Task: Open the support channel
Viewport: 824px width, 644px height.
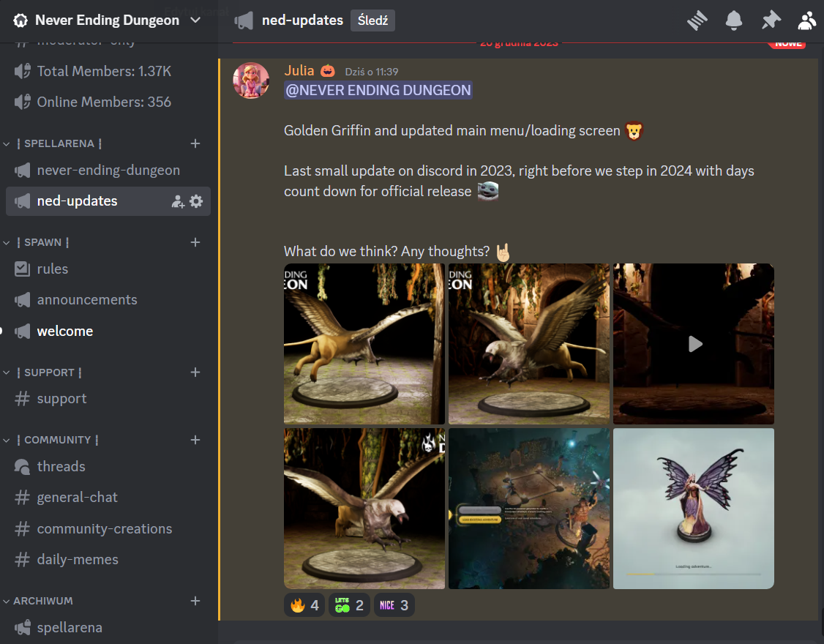Action: tap(108, 399)
